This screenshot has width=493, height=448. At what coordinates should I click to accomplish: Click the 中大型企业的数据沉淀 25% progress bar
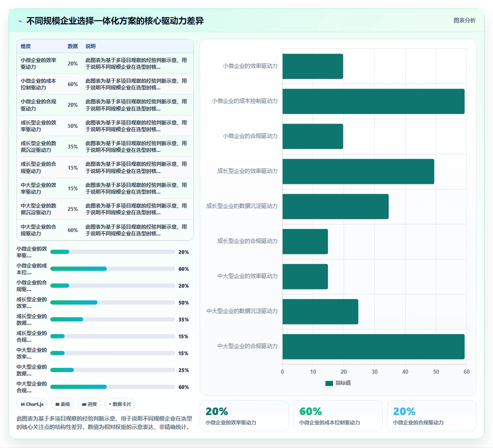click(113, 370)
